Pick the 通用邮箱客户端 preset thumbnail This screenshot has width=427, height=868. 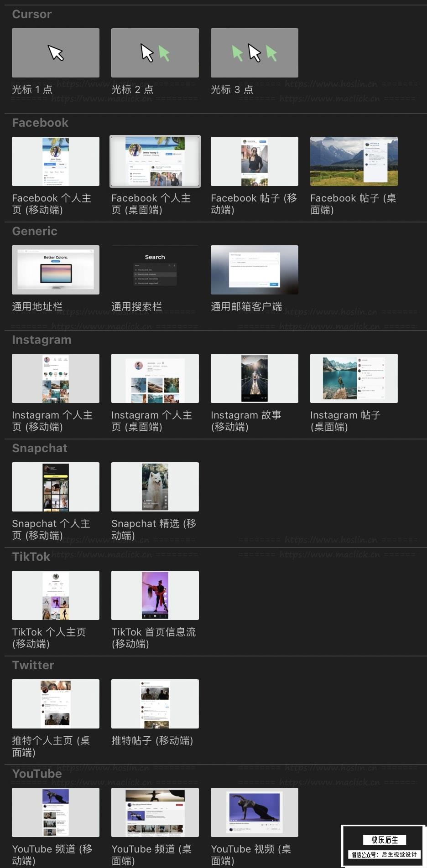click(255, 270)
